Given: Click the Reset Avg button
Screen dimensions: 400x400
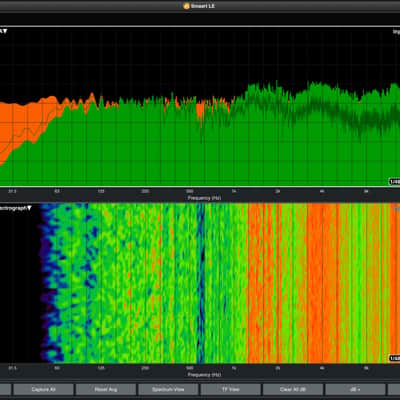Looking at the screenshot, I should click(106, 389).
